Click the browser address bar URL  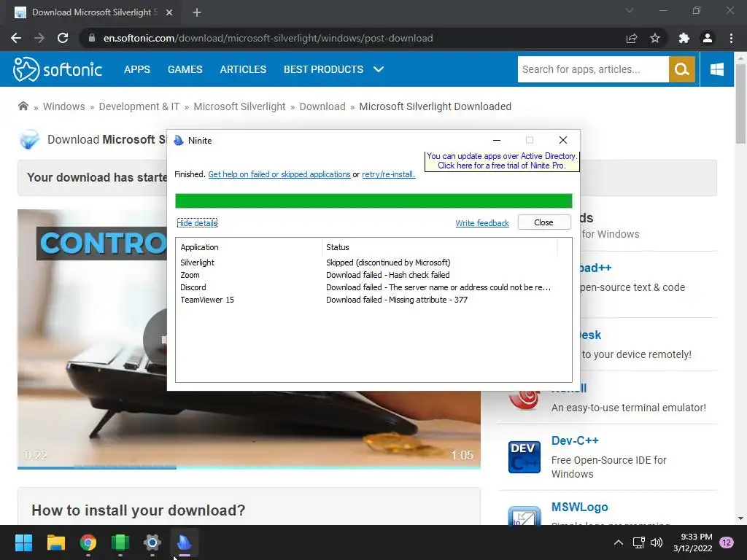(268, 38)
